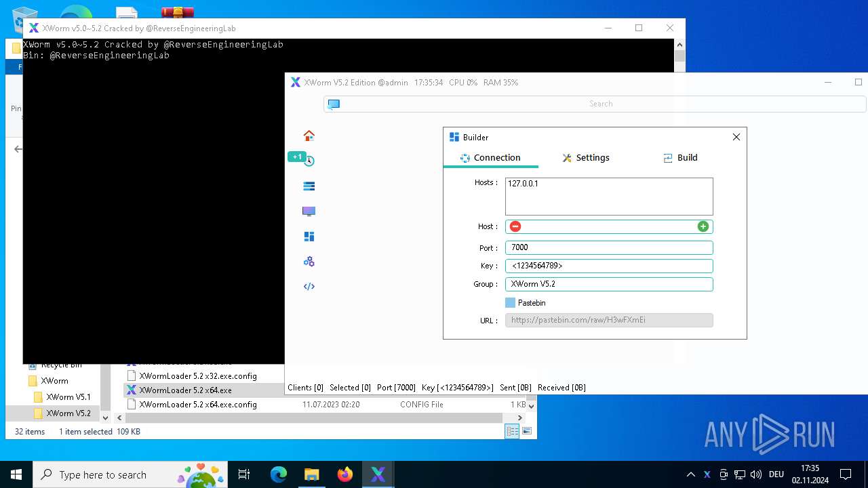Viewport: 868px width, 488px height.
Task: Click Selected [0] in status bar
Action: [x=350, y=388]
